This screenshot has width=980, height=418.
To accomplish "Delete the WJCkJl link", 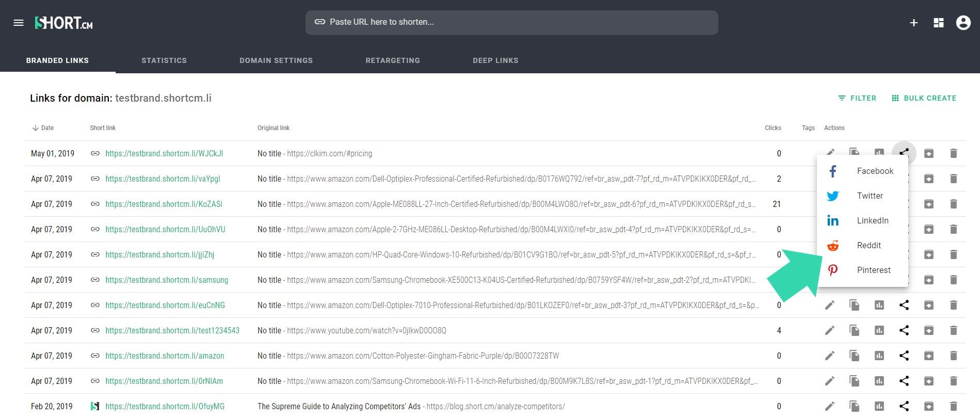I will 954,153.
